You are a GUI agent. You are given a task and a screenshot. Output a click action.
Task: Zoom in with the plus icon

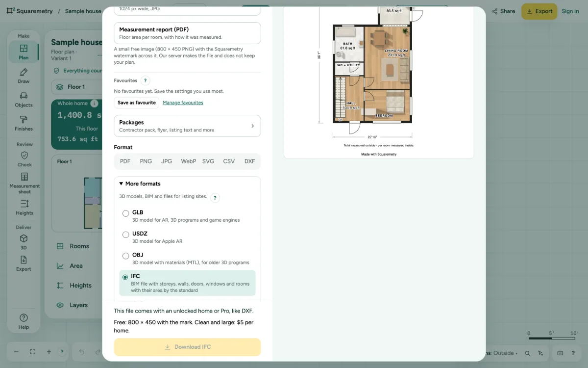49,352
